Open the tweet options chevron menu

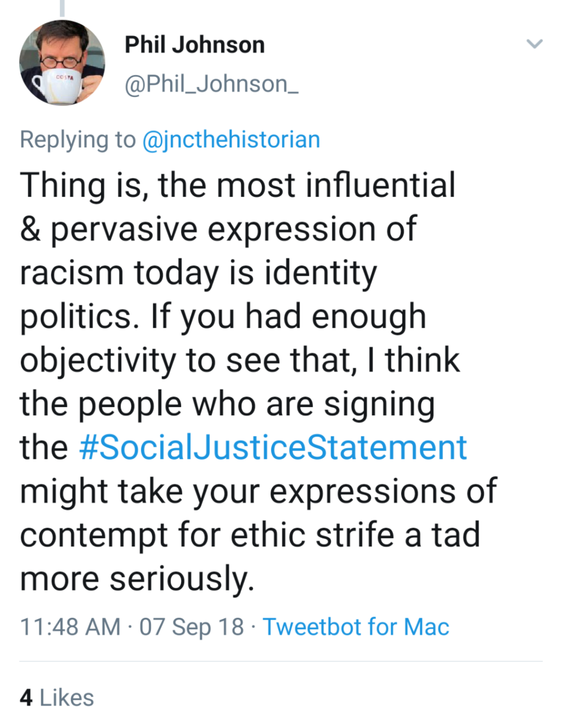pos(534,44)
